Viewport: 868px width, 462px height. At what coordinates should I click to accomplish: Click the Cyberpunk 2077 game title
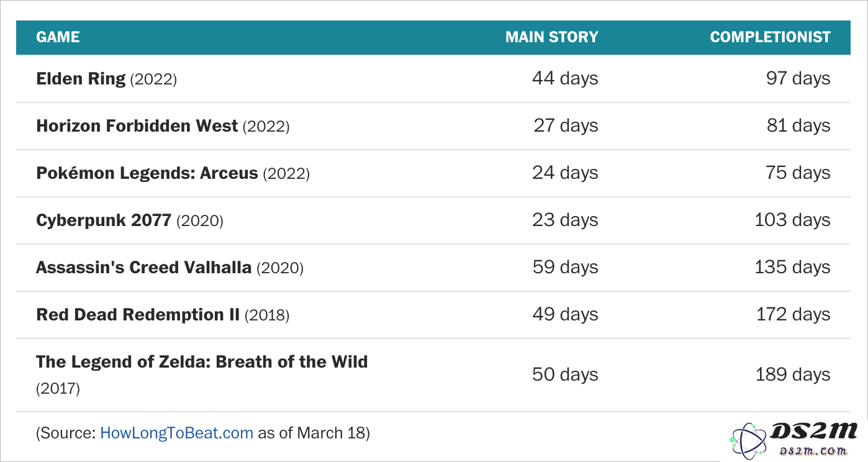(104, 220)
